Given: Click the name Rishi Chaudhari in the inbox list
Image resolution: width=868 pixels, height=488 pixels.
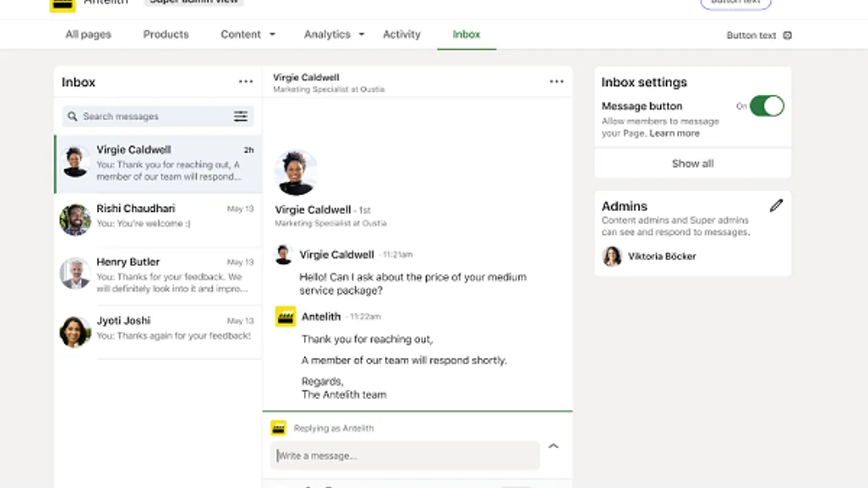Looking at the screenshot, I should pyautogui.click(x=136, y=208).
